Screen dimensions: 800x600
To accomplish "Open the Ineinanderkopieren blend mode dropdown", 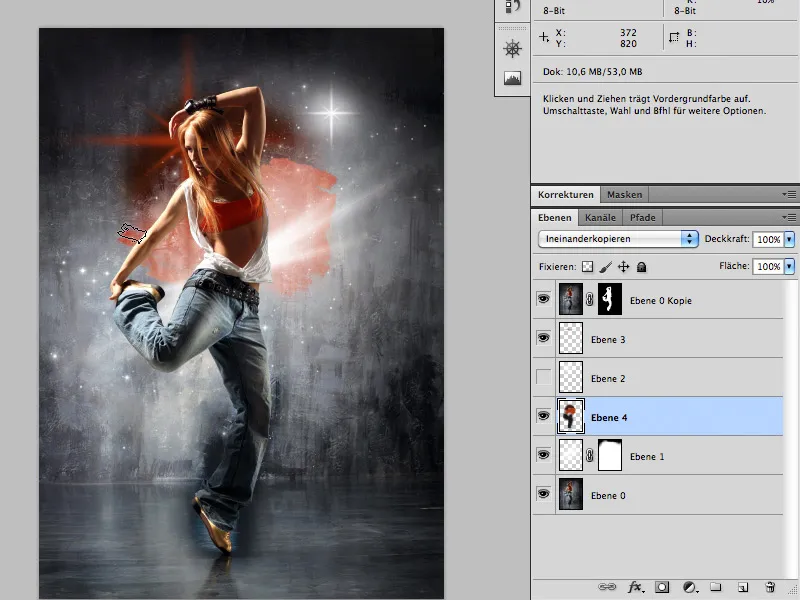I will tap(617, 239).
